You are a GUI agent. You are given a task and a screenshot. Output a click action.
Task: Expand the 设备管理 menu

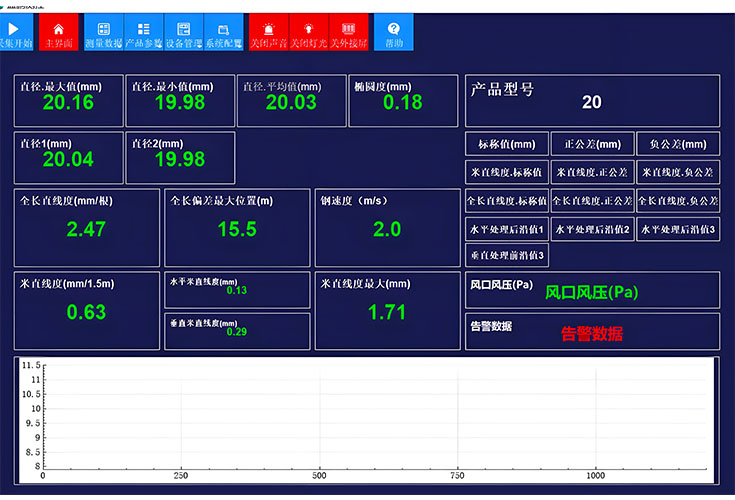183,32
